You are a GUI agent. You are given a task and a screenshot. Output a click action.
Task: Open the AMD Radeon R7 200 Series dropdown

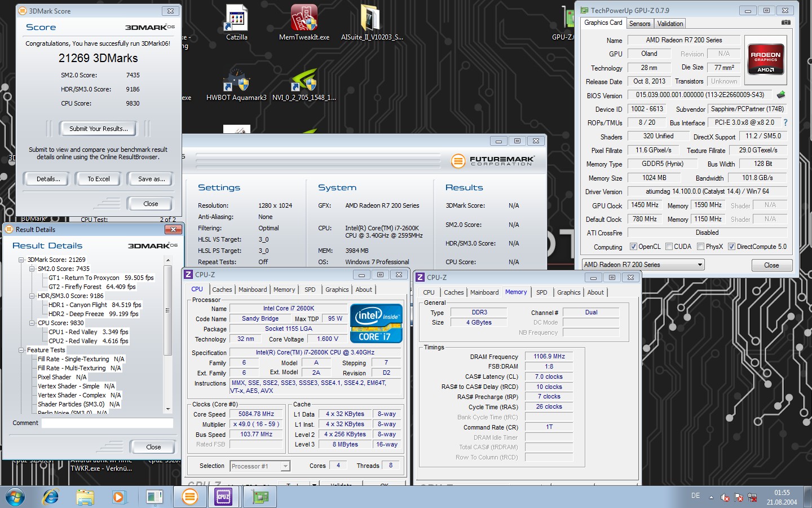click(x=643, y=265)
